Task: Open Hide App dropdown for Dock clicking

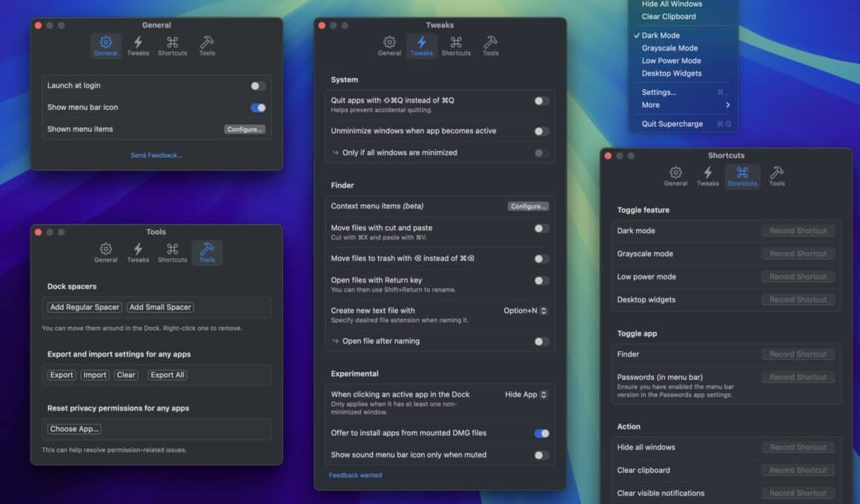Action: [526, 394]
